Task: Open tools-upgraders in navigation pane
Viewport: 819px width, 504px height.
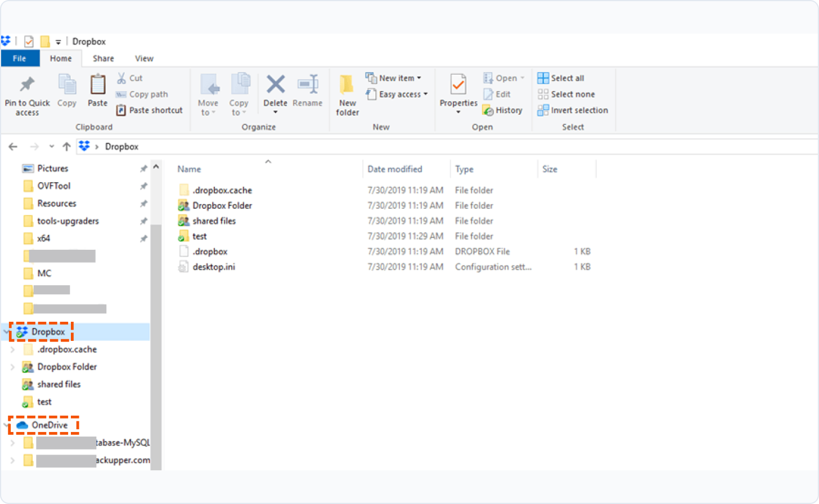Action: [x=67, y=220]
